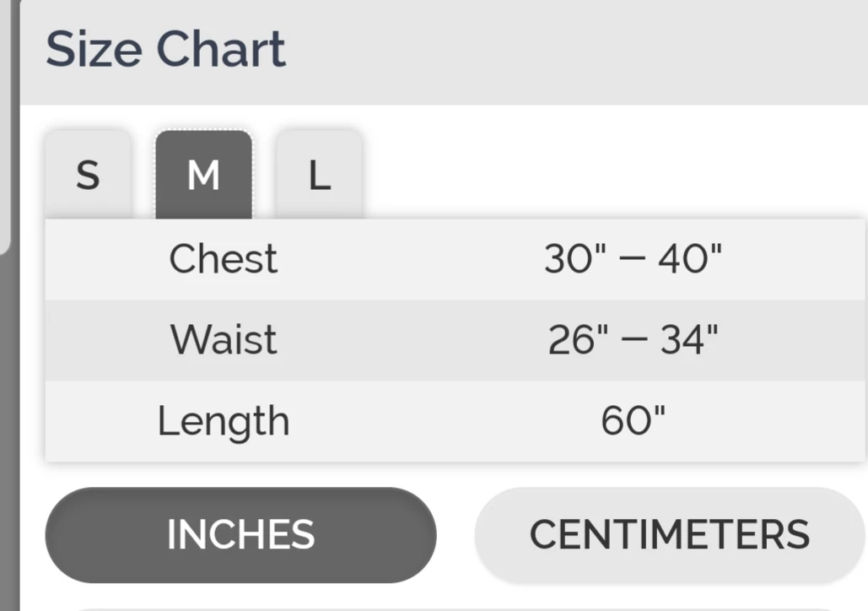The width and height of the screenshot is (868, 611).
Task: Switch to the L size tab
Action: click(x=319, y=176)
